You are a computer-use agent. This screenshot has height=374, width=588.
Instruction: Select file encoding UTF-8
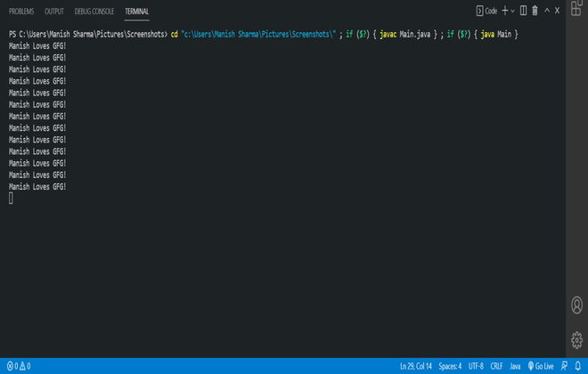pyautogui.click(x=476, y=366)
